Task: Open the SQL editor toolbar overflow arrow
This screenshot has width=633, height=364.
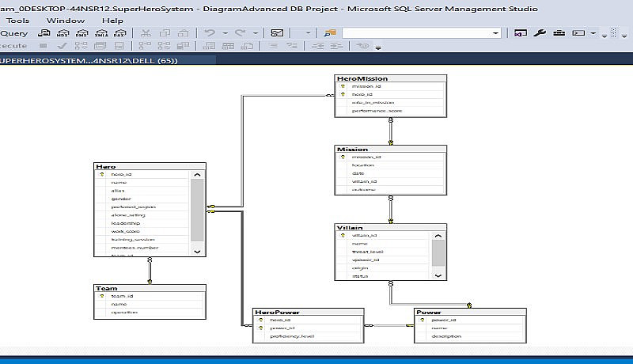Action: pyautogui.click(x=378, y=47)
